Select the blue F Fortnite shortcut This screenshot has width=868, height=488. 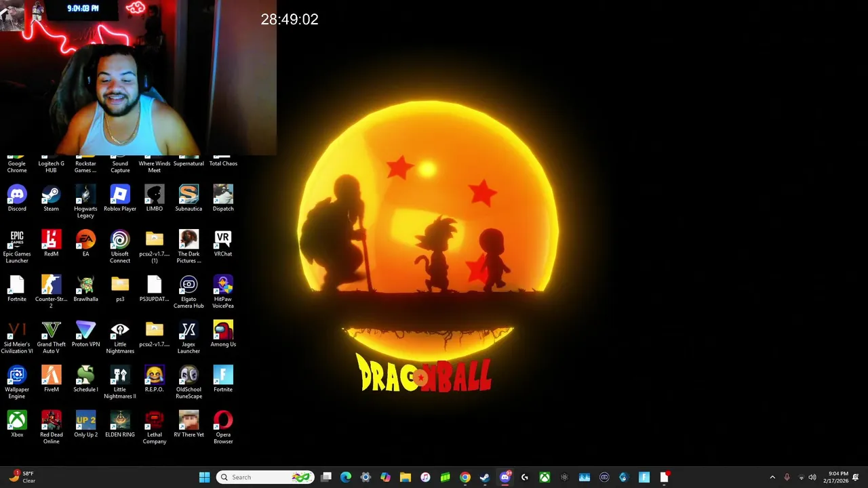click(223, 380)
